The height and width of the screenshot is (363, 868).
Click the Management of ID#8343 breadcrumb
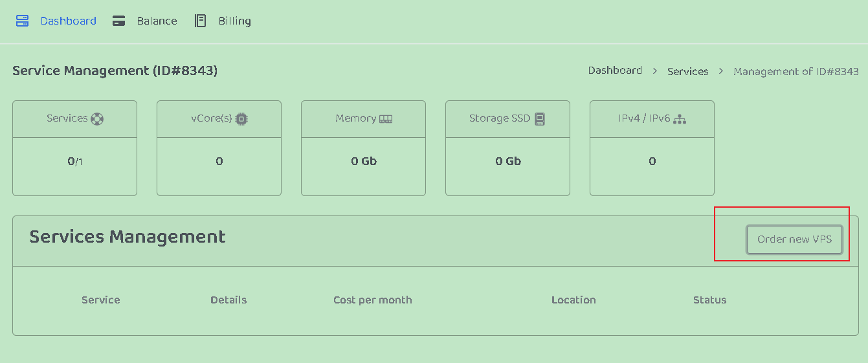(796, 71)
